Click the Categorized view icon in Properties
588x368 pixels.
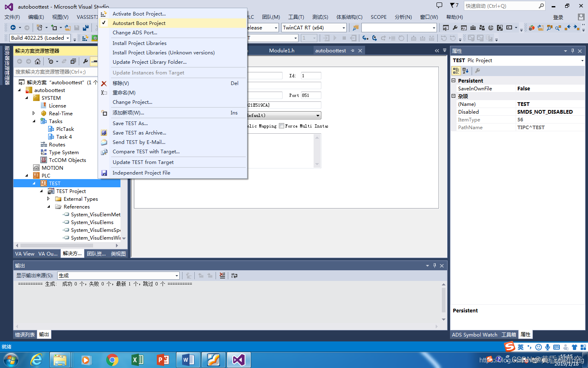tap(456, 71)
